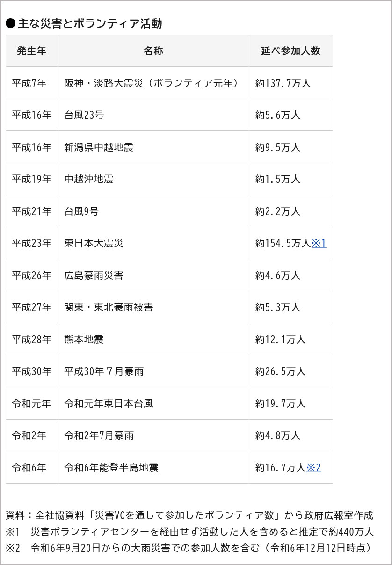Viewport: 392px width, 565px height.
Task: Click the 平成7年 year cell
Action: click(32, 83)
